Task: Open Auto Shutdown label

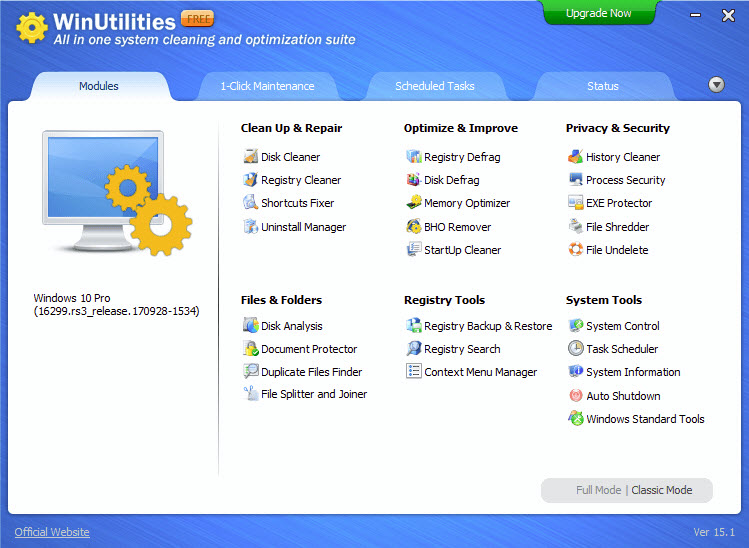Action: [x=623, y=396]
